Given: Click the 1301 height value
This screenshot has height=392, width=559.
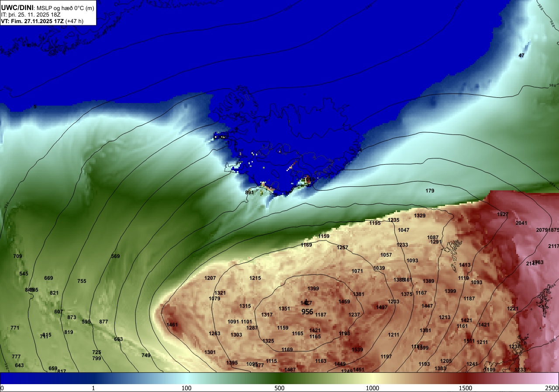Looking at the screenshot, I should pos(210,352).
